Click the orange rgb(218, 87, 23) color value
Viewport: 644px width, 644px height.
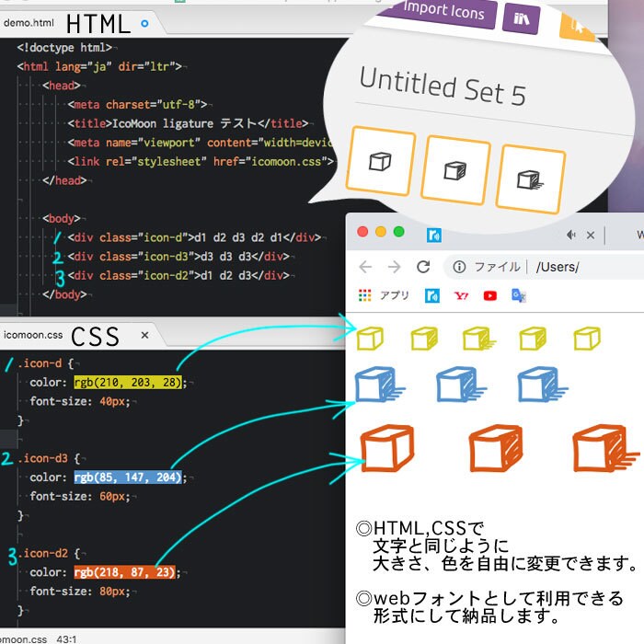coord(124,572)
